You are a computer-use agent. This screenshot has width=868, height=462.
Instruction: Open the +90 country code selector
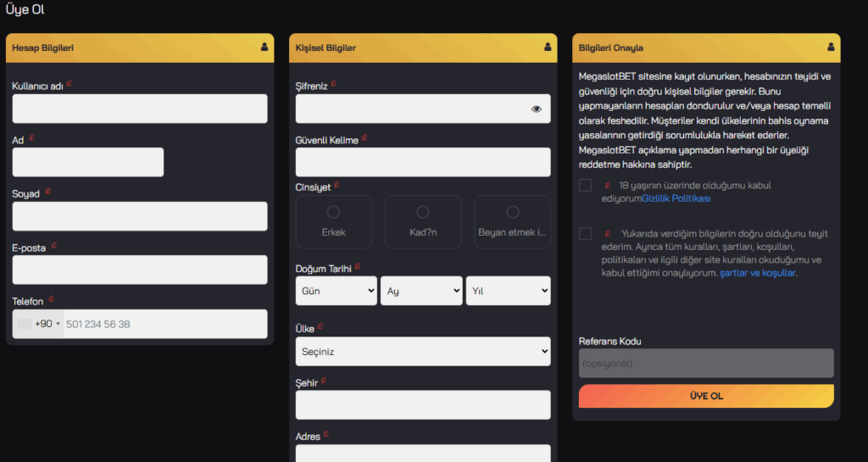pos(39,324)
